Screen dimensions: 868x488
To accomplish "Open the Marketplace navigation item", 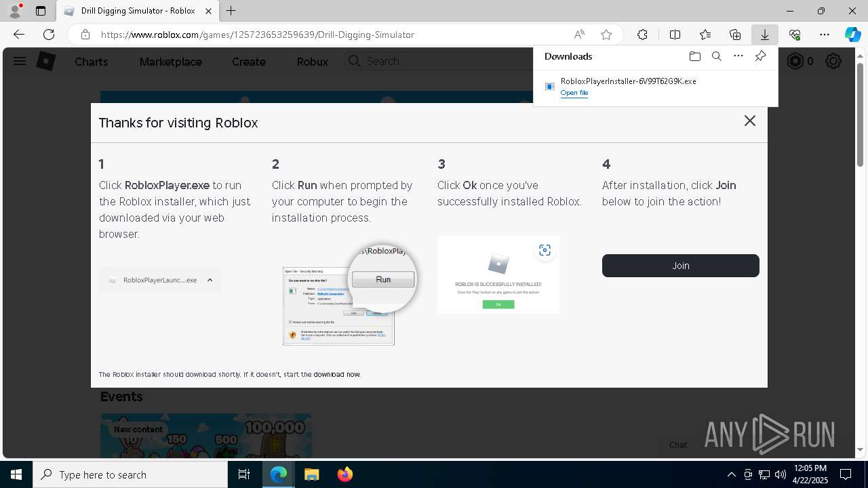I will (171, 62).
